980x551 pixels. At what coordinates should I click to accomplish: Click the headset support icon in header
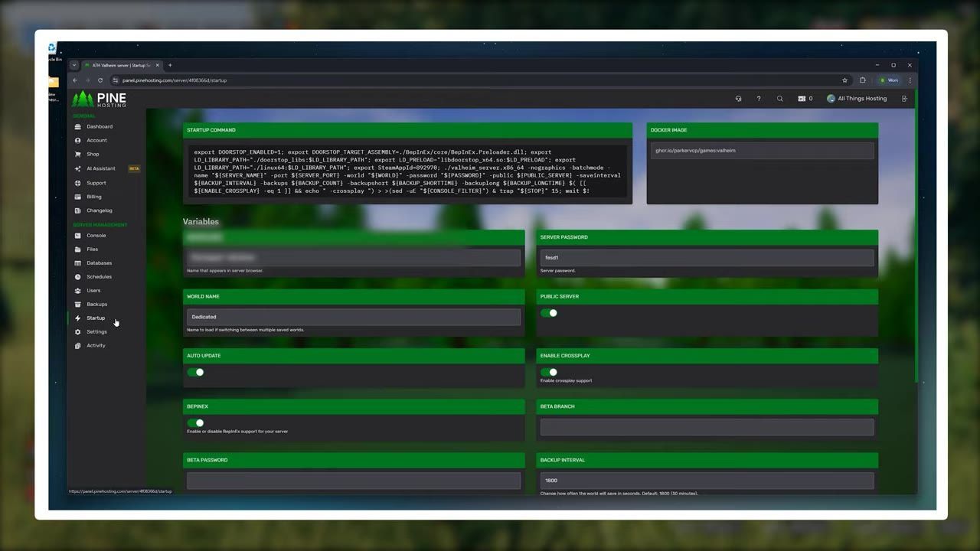tap(738, 98)
